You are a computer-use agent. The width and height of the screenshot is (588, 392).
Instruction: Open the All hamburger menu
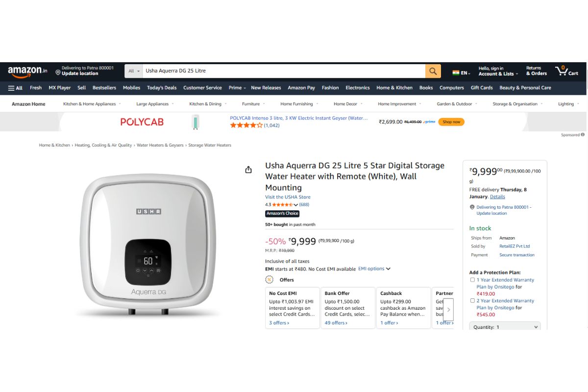pos(15,88)
